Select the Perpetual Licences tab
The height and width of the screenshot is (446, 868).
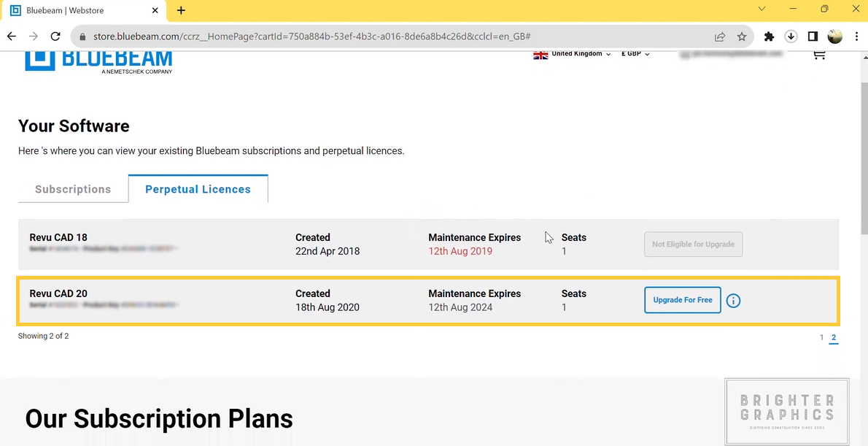click(x=198, y=188)
